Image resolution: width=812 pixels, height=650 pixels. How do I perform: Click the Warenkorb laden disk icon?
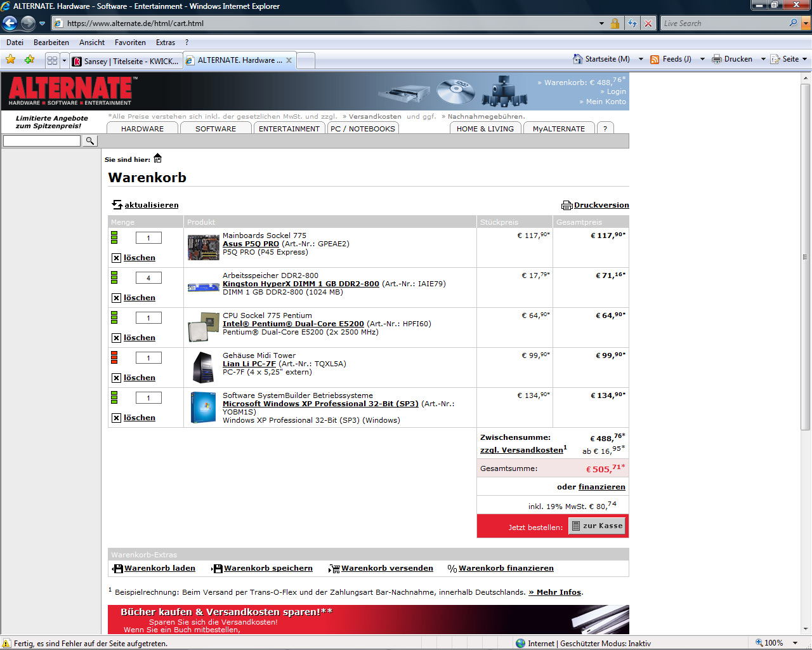117,569
